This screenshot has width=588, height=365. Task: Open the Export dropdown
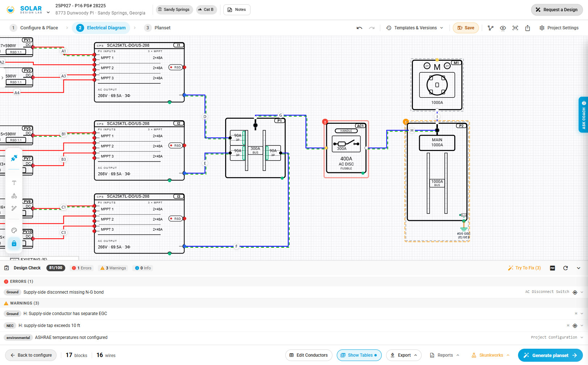point(404,355)
